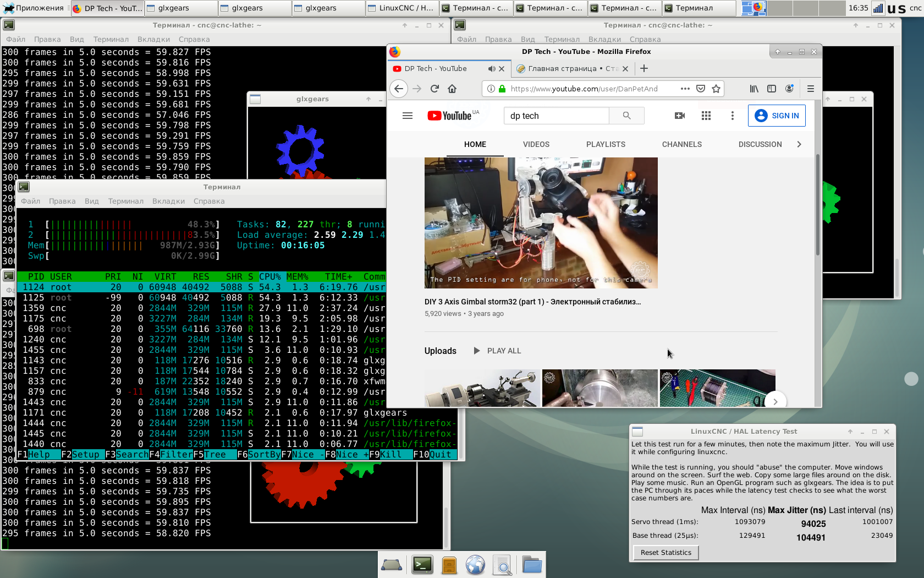The height and width of the screenshot is (578, 924).
Task: Click the YouTube page vertical scrollbar
Action: [818, 205]
